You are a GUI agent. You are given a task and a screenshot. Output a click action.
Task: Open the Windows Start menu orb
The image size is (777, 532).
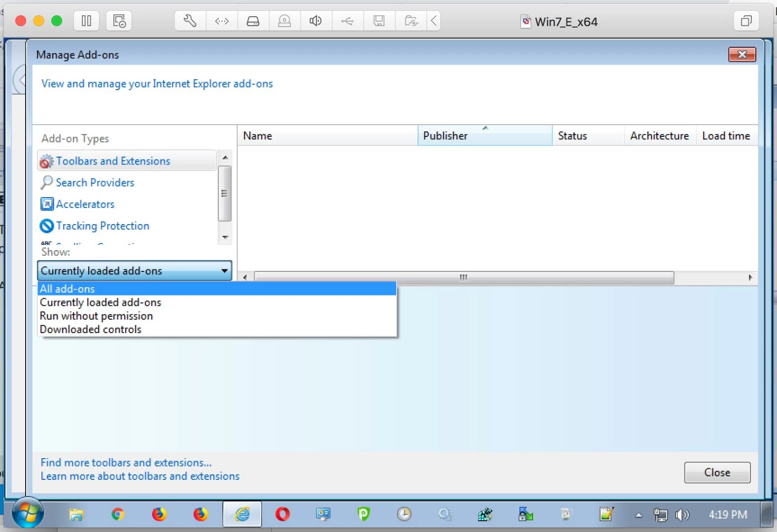28,514
